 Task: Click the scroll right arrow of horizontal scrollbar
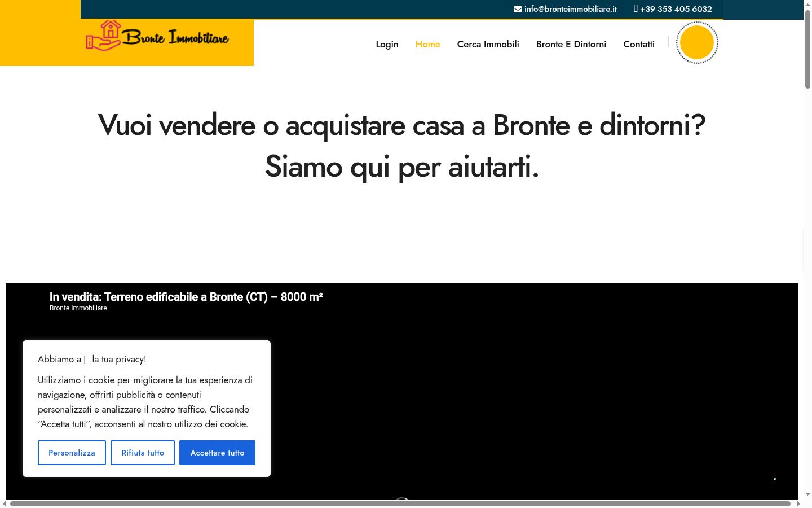[x=798, y=503]
